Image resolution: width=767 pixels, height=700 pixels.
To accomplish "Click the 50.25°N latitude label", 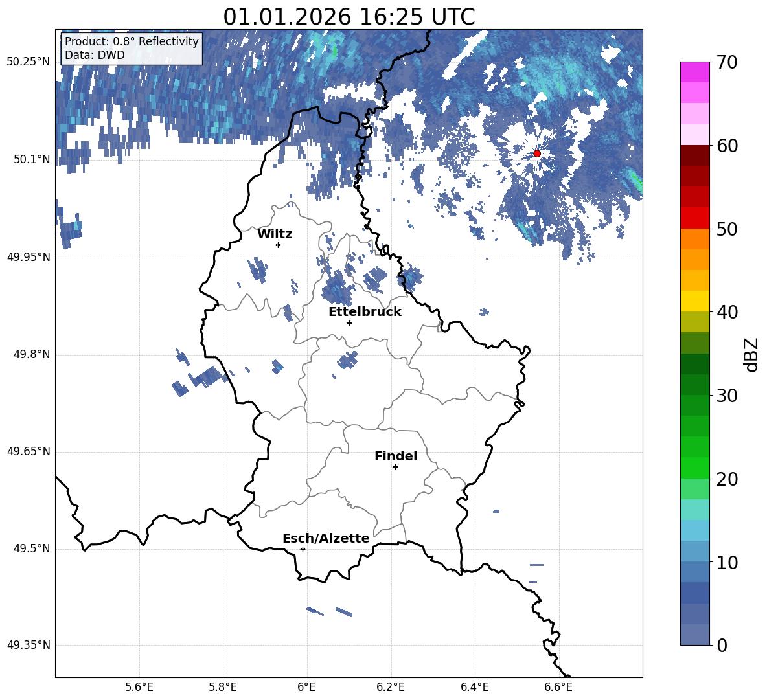I will point(29,62).
